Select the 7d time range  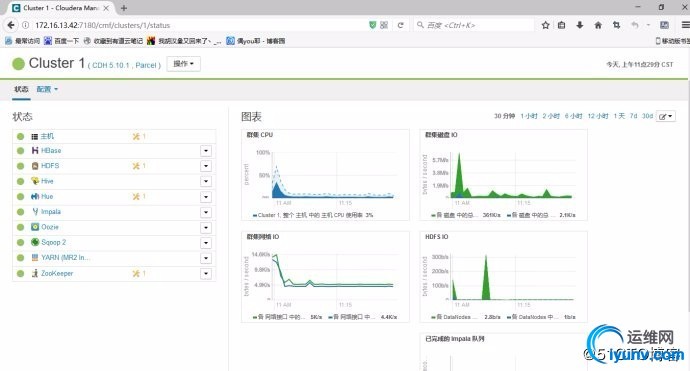click(633, 116)
